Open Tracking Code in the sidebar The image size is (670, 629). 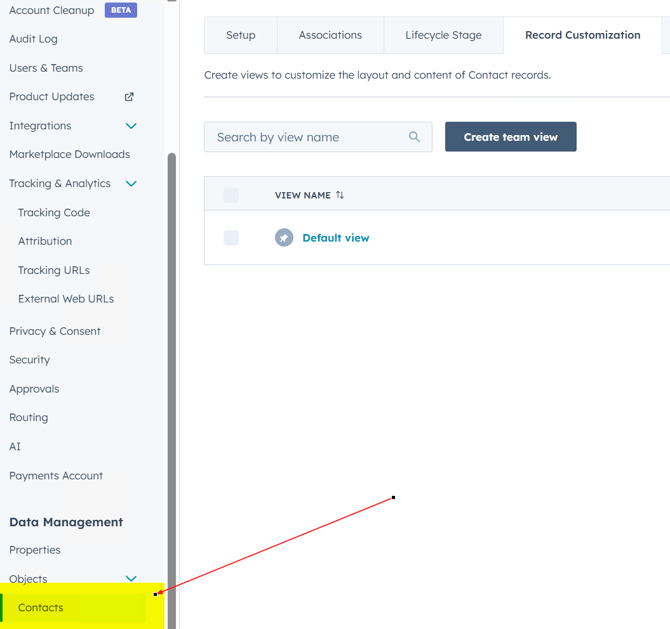pos(54,213)
